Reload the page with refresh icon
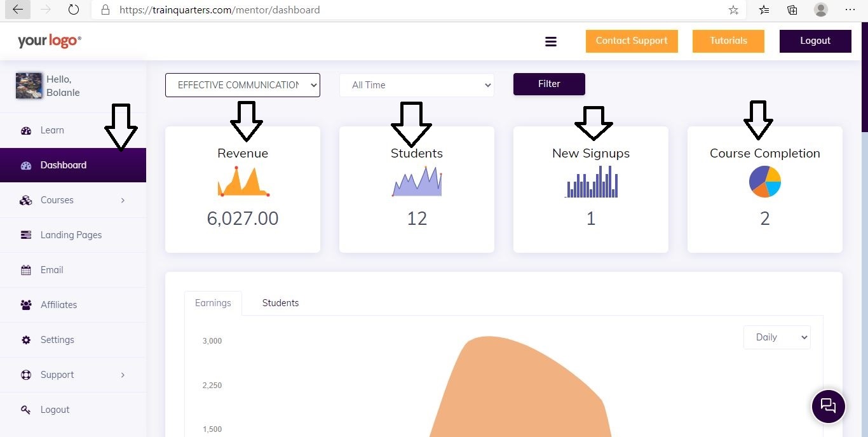 point(74,10)
